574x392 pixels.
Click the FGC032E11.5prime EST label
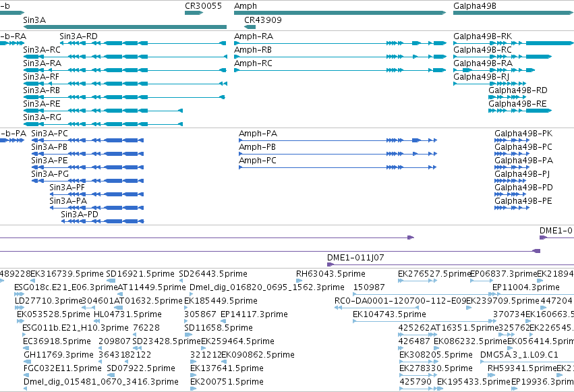tap(62, 368)
